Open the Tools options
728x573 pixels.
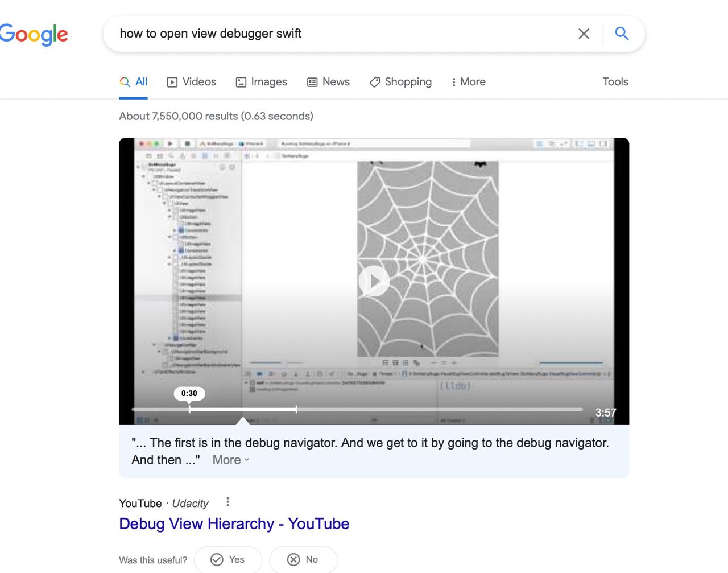[615, 82]
